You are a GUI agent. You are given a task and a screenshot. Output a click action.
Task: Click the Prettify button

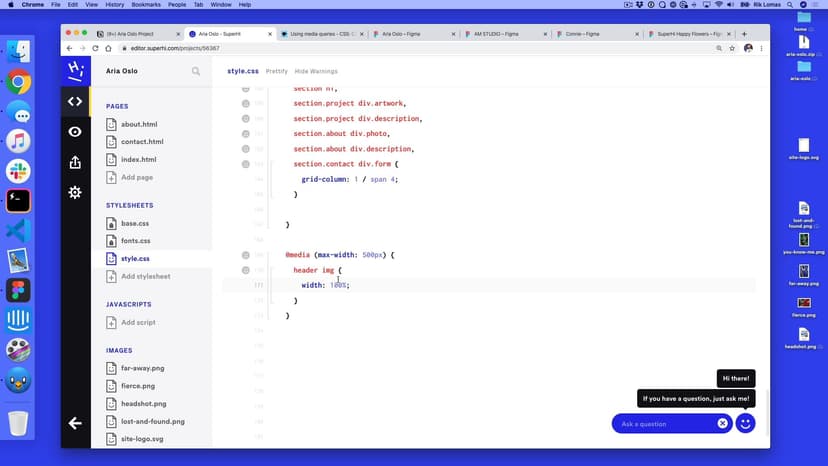tap(277, 71)
